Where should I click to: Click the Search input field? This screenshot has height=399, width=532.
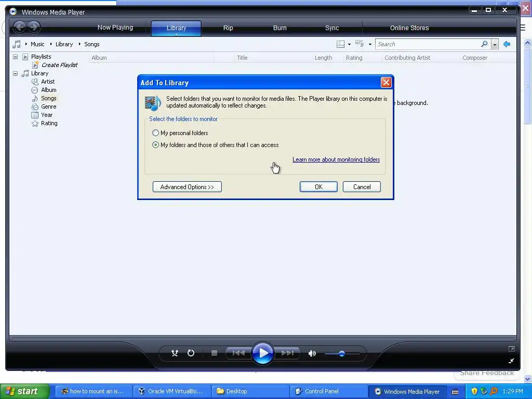coord(428,44)
